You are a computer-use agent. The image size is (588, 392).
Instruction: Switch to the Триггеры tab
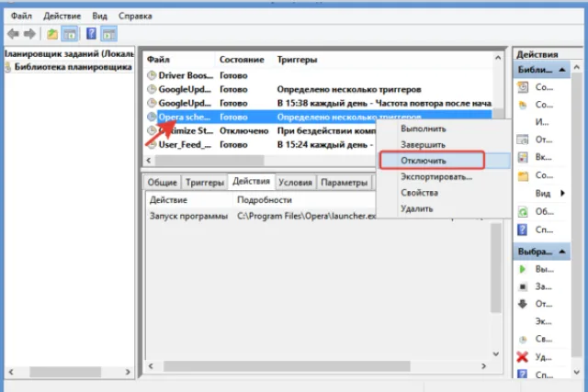tap(205, 183)
